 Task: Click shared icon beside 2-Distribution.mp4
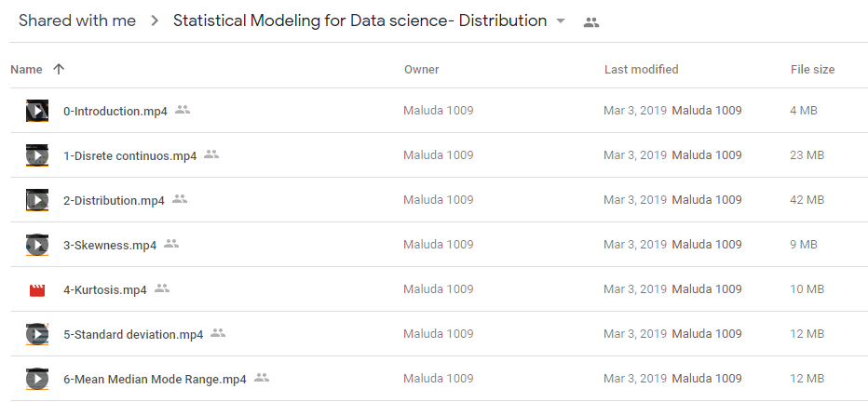180,199
